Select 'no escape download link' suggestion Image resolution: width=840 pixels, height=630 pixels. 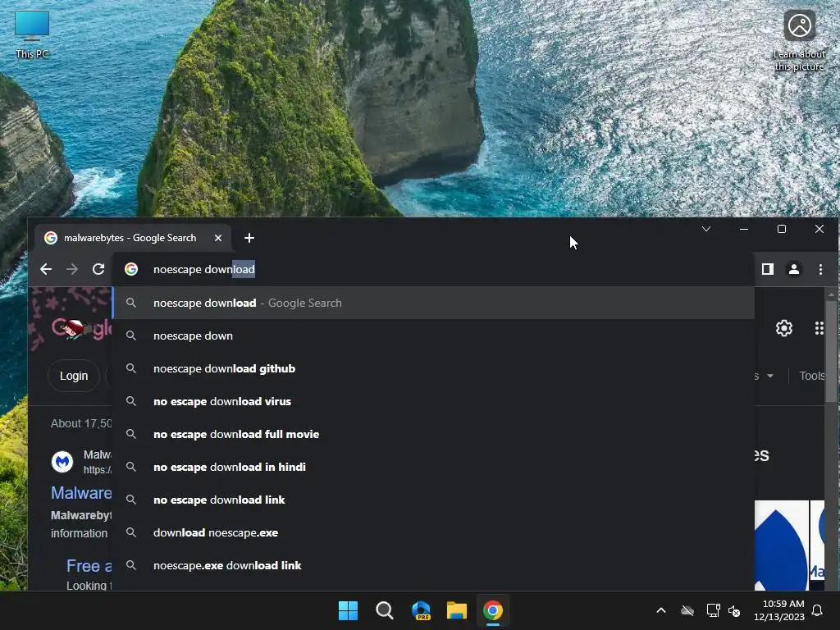pyautogui.click(x=433, y=500)
